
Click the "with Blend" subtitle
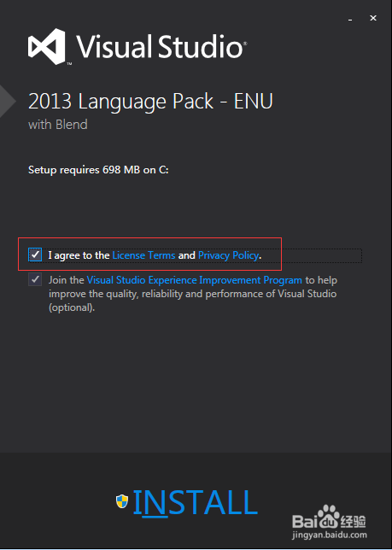[58, 125]
